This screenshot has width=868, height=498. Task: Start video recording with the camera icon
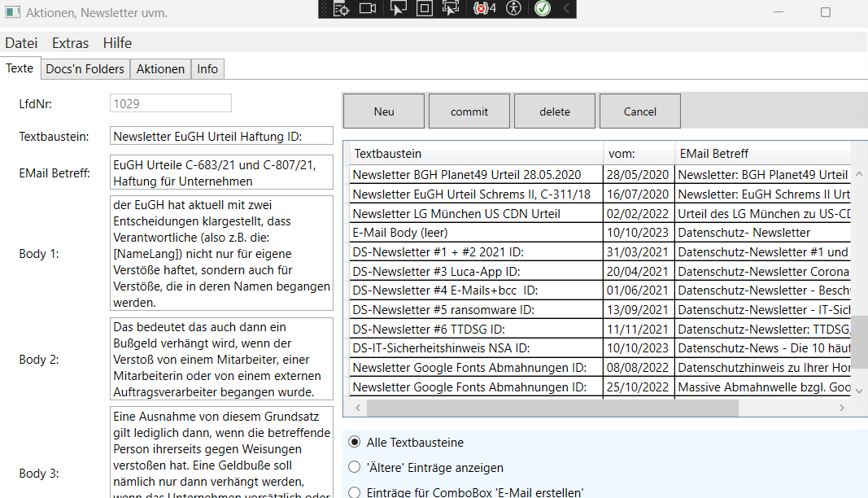pyautogui.click(x=368, y=8)
